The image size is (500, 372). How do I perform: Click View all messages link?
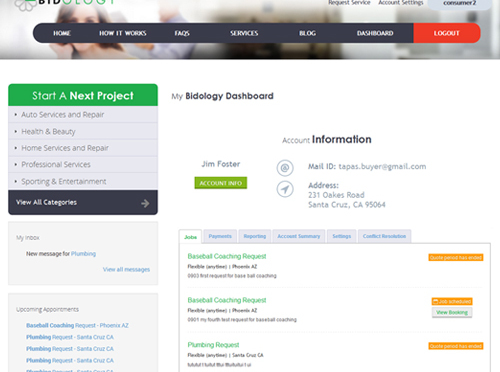(x=126, y=269)
